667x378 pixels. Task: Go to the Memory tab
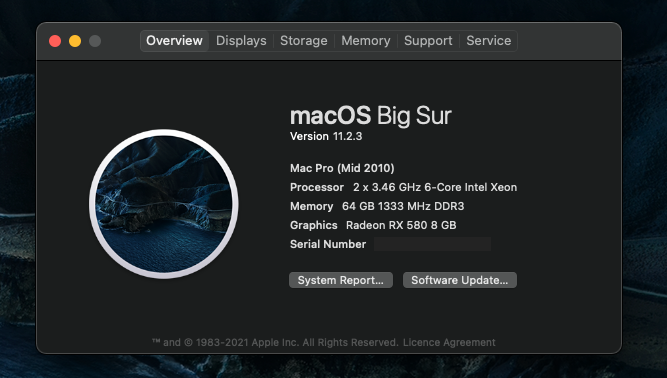click(366, 41)
